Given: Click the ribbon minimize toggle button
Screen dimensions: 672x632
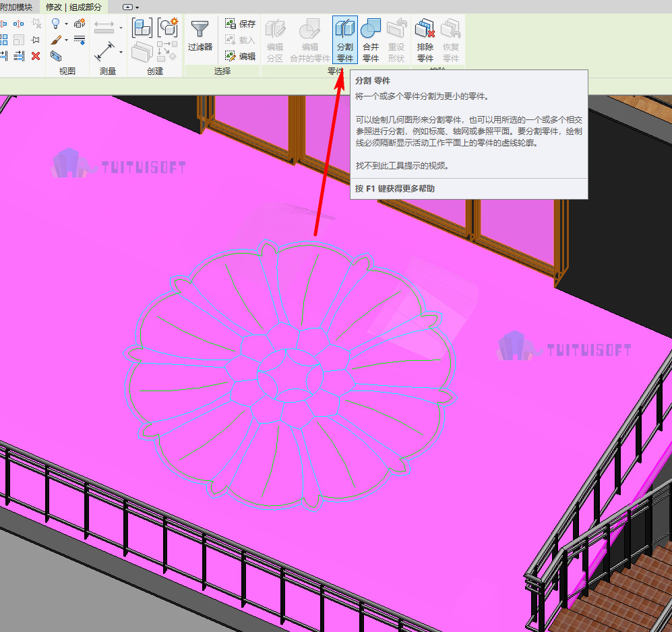Looking at the screenshot, I should pos(127,7).
